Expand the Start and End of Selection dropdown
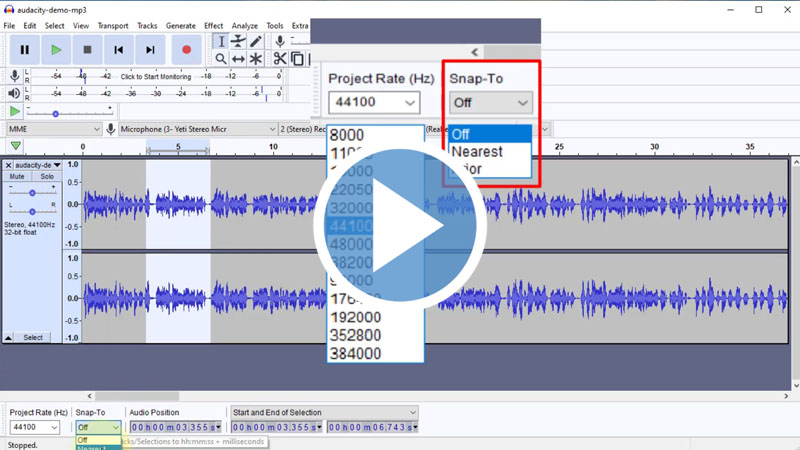800x450 pixels. tap(412, 412)
